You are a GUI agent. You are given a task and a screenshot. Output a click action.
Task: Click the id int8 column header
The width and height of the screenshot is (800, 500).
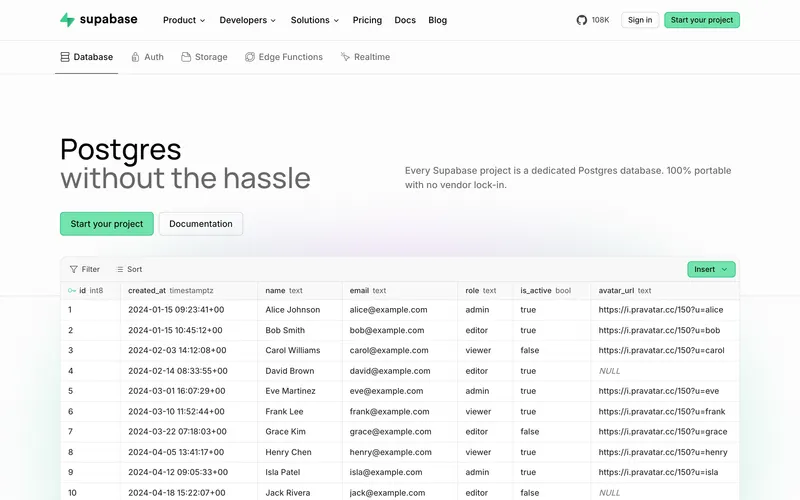[90, 290]
